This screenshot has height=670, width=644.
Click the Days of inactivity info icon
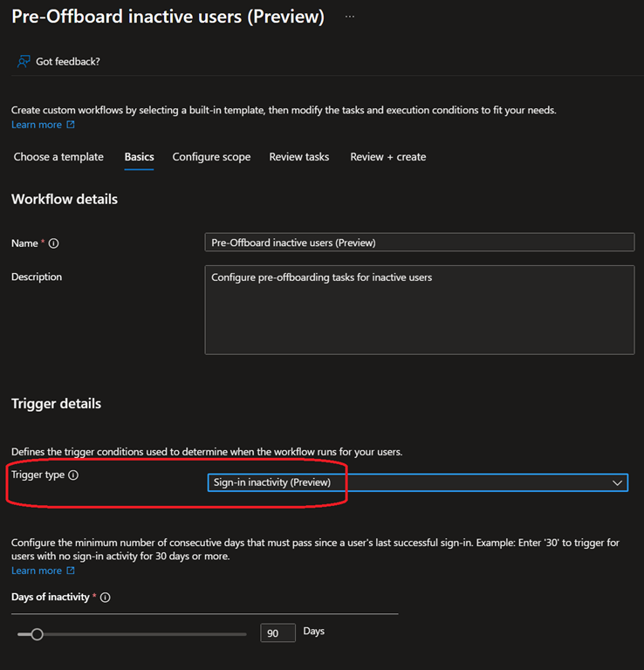coord(105,598)
